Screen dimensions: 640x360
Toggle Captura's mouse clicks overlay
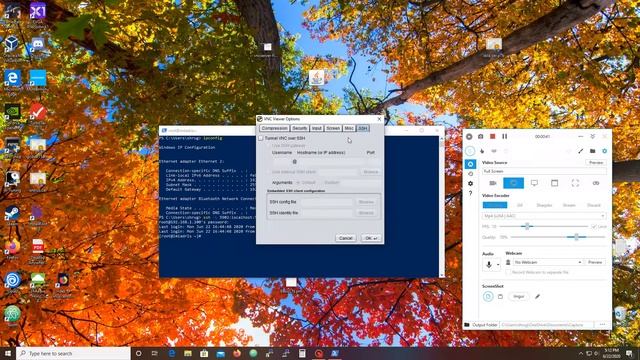click(x=482, y=151)
